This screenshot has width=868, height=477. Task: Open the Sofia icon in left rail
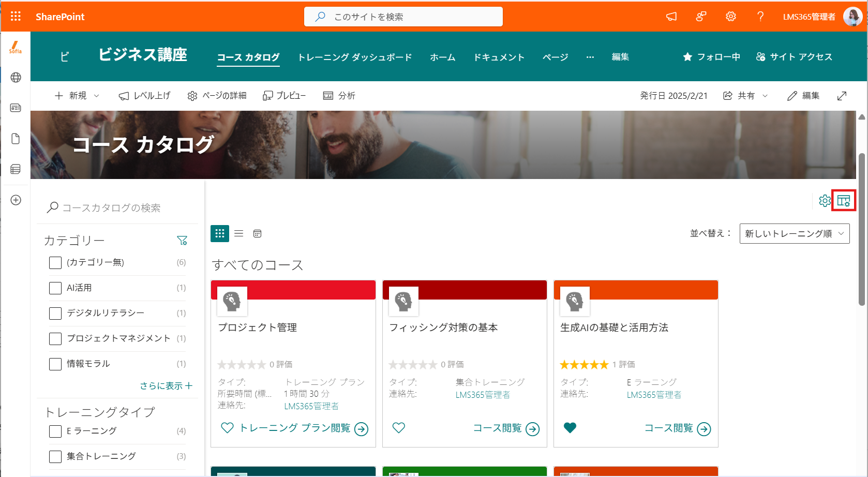[x=16, y=48]
